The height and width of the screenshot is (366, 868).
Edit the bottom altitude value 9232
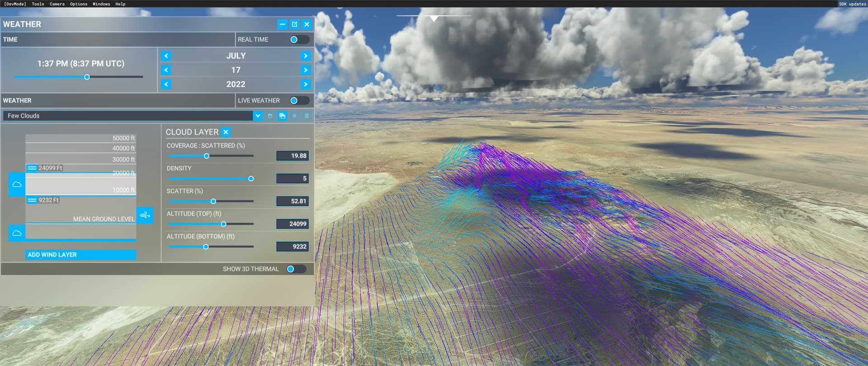click(x=292, y=247)
